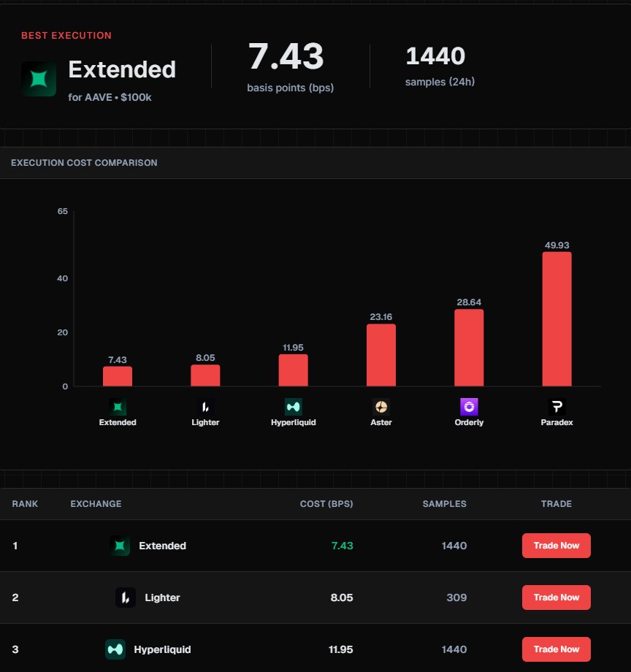This screenshot has width=631, height=672.
Task: Click the Extended icon in rank 1 row
Action: click(x=119, y=545)
